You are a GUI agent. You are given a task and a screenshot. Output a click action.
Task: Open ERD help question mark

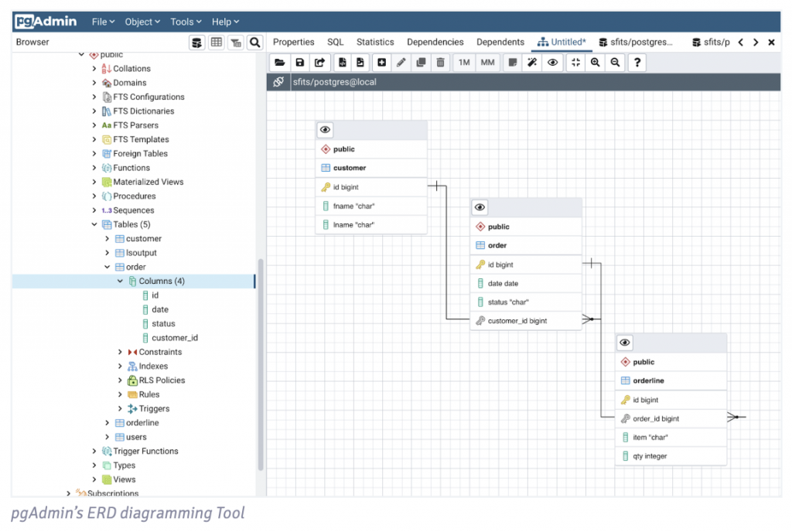(x=637, y=63)
